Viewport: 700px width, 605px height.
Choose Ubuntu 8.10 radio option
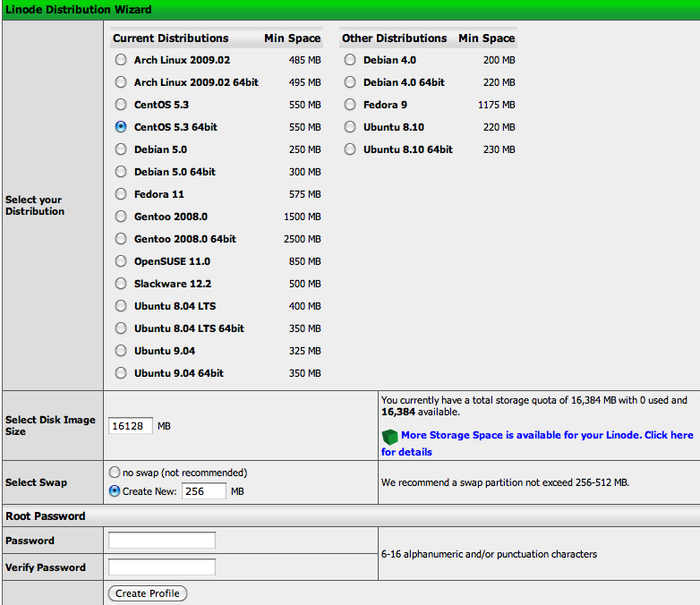point(350,127)
